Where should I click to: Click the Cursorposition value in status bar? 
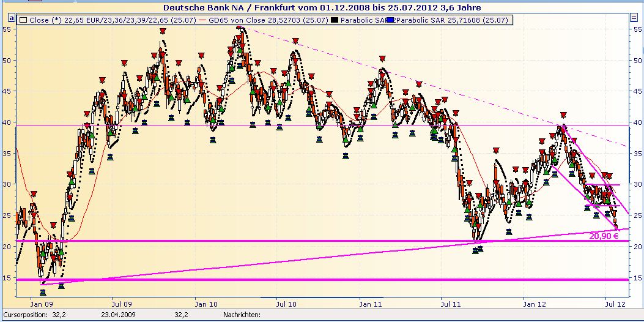click(58, 315)
